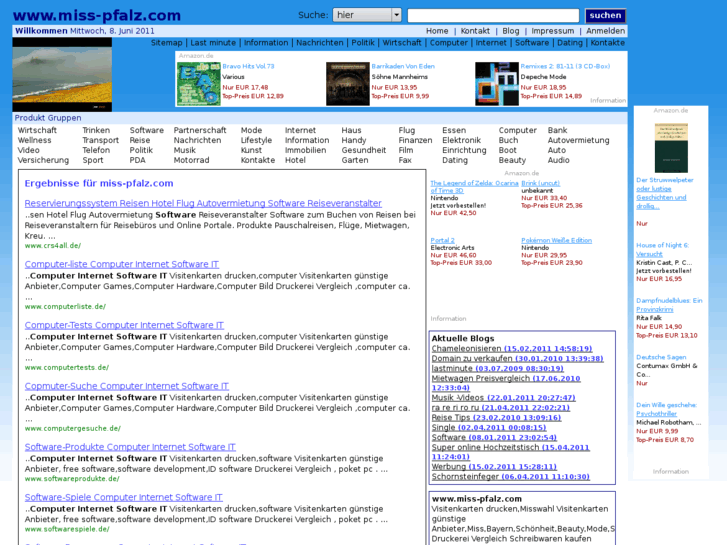Select the Finanzen product group
This screenshot has height=545, width=727.
click(x=415, y=140)
